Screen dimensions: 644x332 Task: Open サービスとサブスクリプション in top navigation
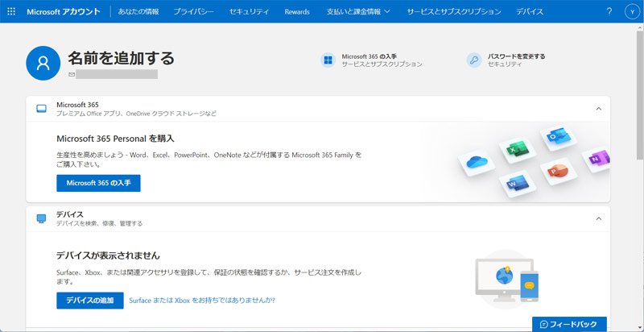(454, 11)
